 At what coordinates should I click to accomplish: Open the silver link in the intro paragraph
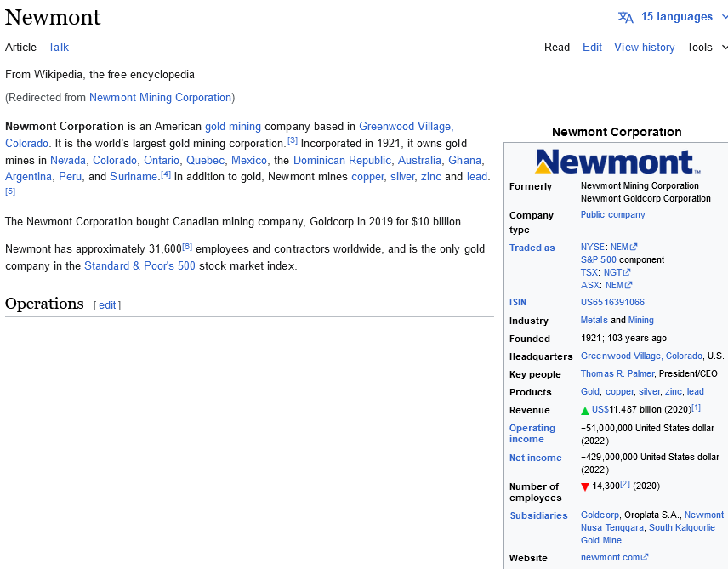click(402, 177)
